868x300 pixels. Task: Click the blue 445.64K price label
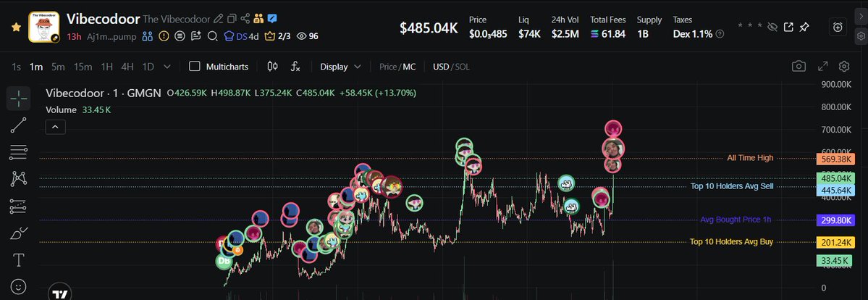pyautogui.click(x=836, y=191)
